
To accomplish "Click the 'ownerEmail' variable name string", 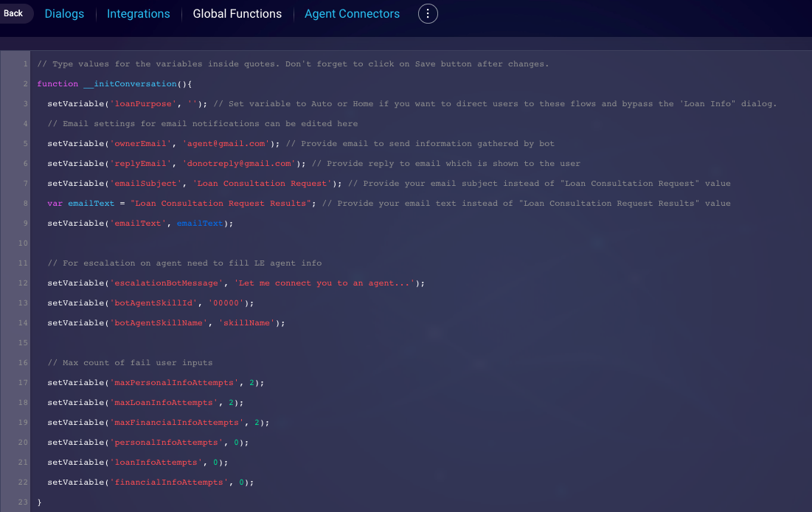I will 140,144.
